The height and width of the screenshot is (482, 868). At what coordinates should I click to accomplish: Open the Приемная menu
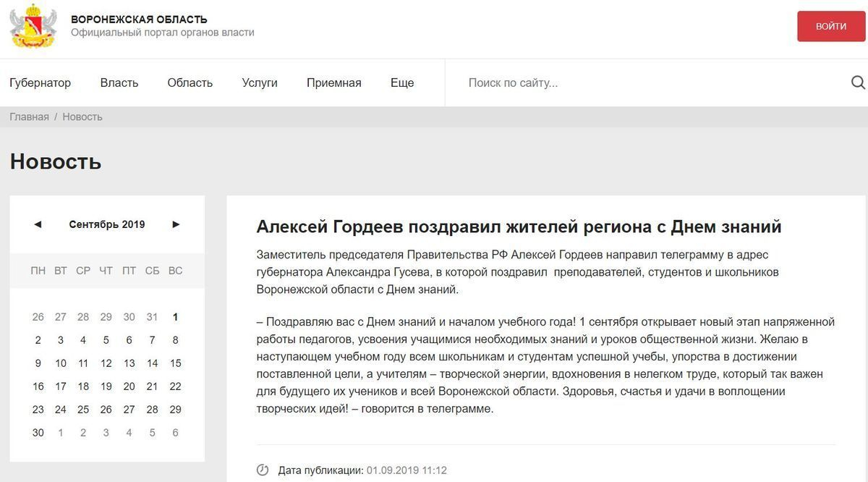click(x=334, y=83)
